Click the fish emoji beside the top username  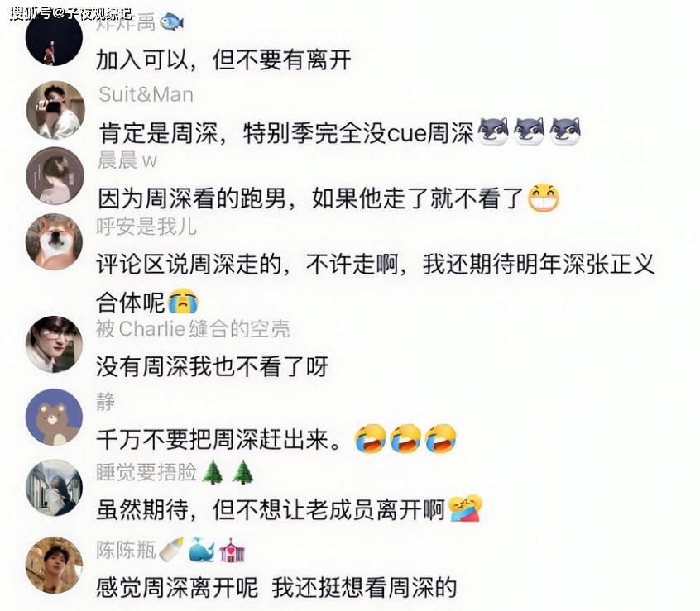[171, 21]
